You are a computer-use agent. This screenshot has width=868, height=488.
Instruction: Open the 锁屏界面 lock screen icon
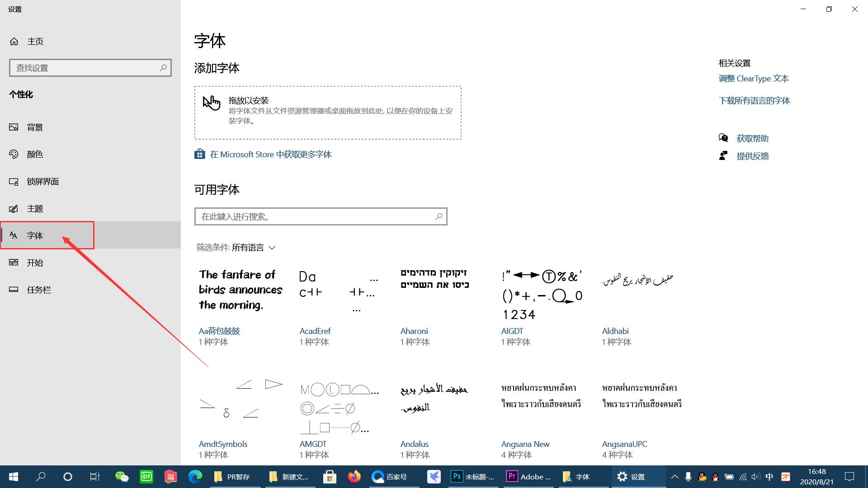[14, 181]
